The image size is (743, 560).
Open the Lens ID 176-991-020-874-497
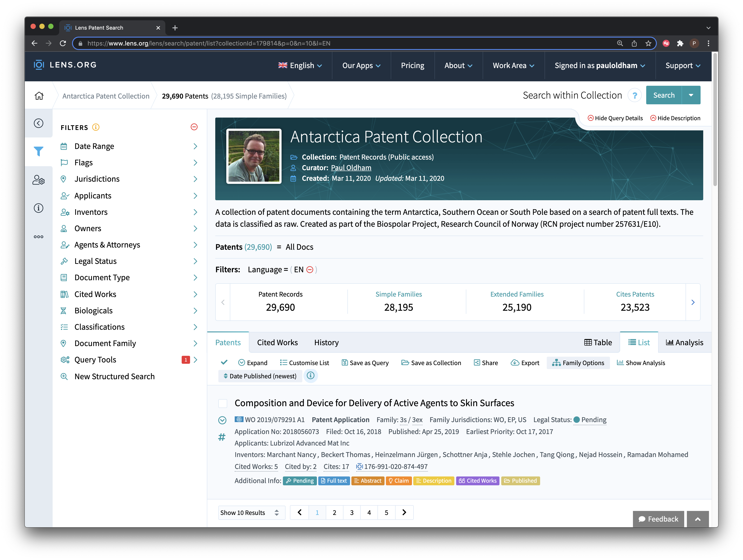point(392,467)
